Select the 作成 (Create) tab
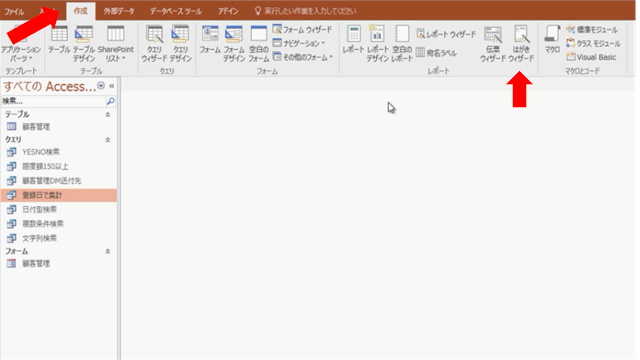 click(x=80, y=11)
